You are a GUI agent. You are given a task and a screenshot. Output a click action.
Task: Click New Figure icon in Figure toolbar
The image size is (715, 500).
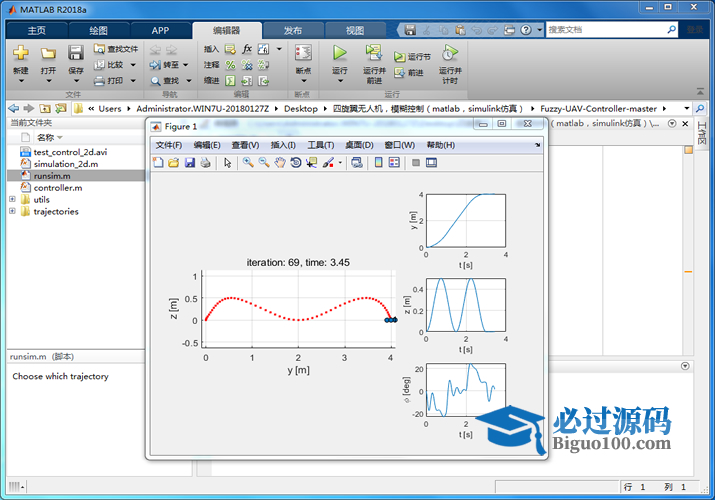tap(158, 163)
